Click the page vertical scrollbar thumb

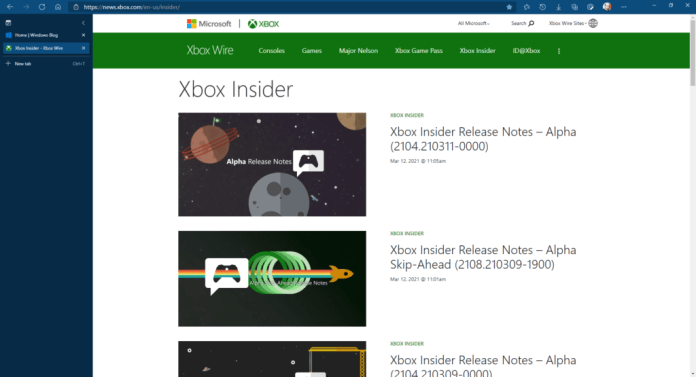692,53
